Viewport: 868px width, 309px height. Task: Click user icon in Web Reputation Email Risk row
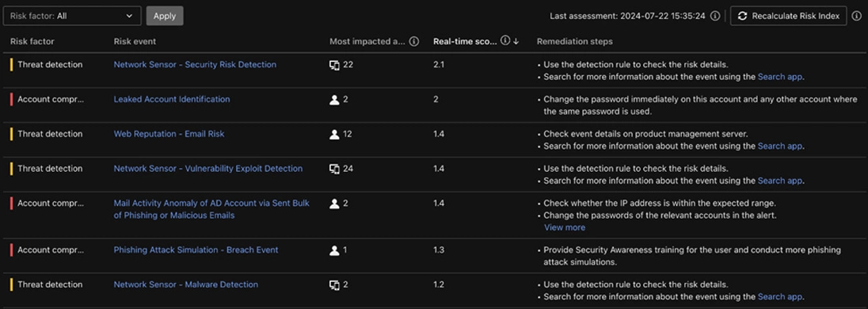click(334, 134)
